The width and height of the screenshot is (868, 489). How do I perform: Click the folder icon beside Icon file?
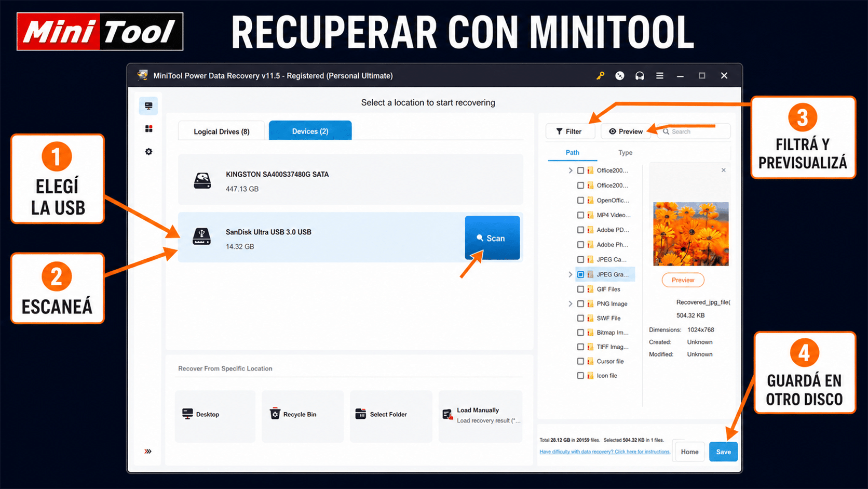pos(590,376)
